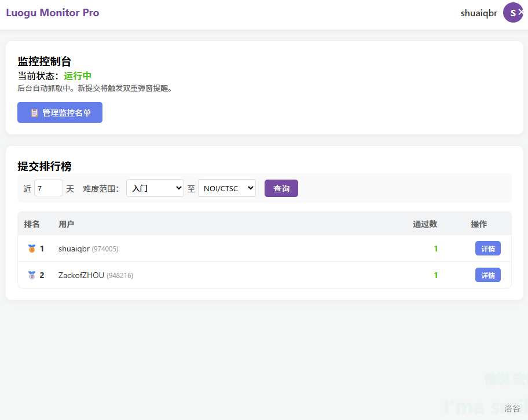Screen dimensions: 528x420
Task: Click the Luogu Monitor Pro title
Action: point(53,13)
